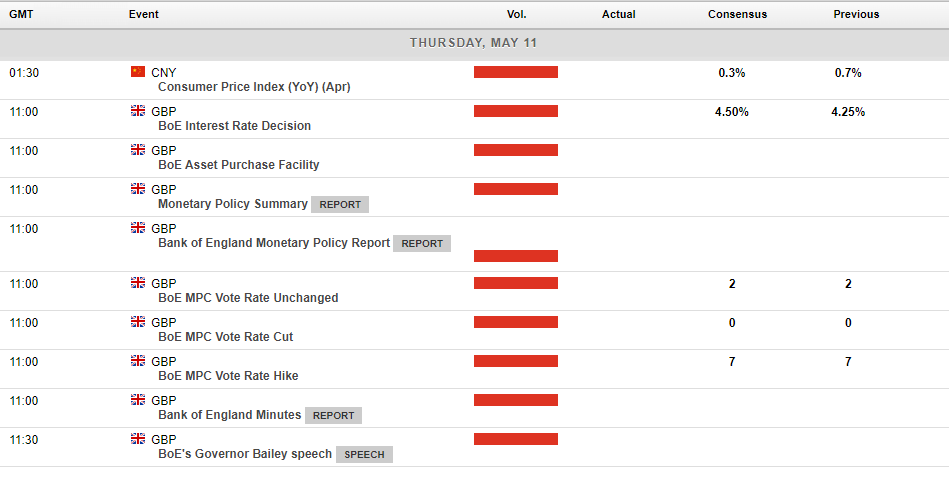
Task: Click volatility bar for Consumer Price Index row
Action: click(x=516, y=72)
